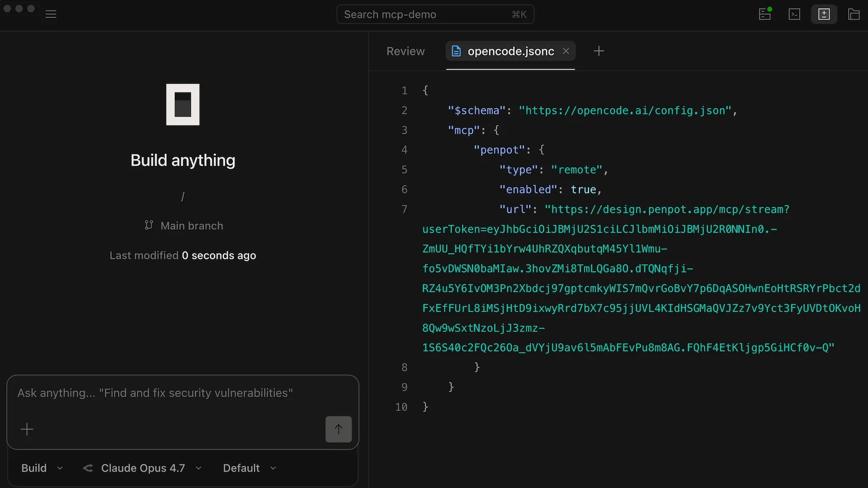The width and height of the screenshot is (868, 488).
Task: Click the "Last modified 0 seconds ago" text
Action: click(183, 255)
